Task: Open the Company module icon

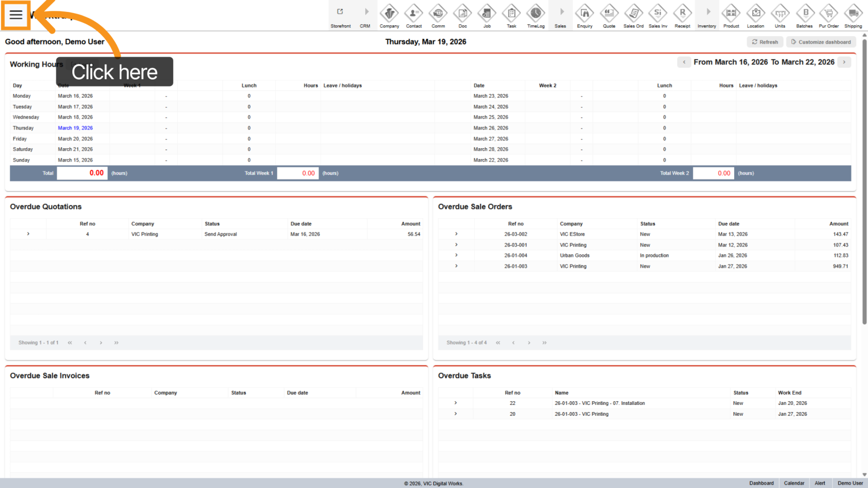Action: pos(389,13)
